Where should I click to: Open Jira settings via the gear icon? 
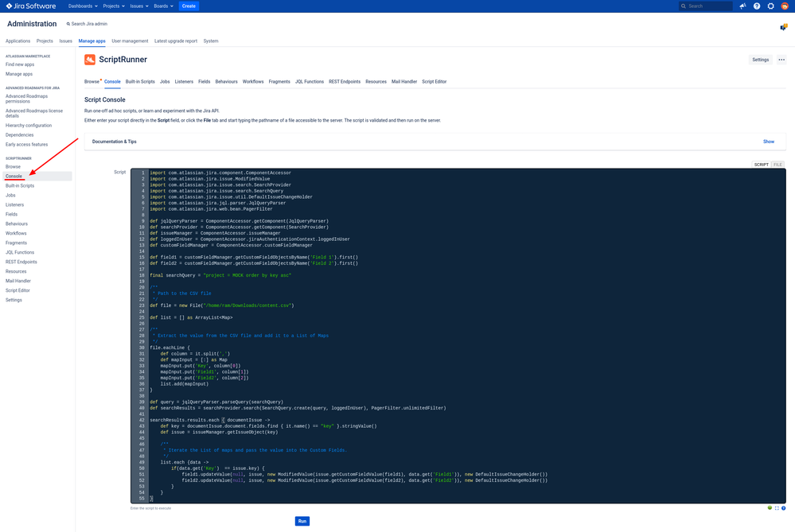click(770, 6)
